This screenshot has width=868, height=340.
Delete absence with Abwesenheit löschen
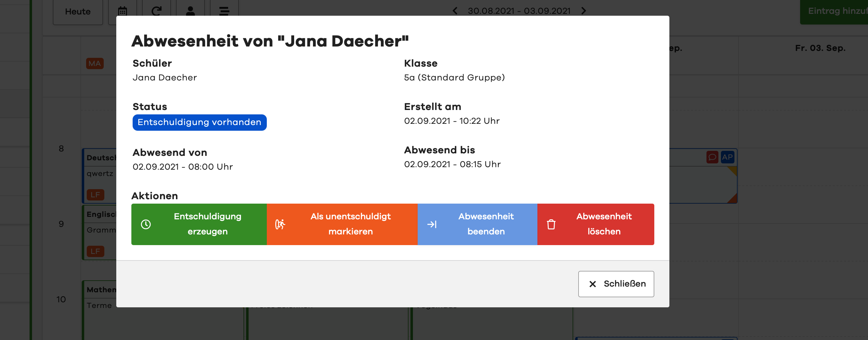[x=596, y=224]
